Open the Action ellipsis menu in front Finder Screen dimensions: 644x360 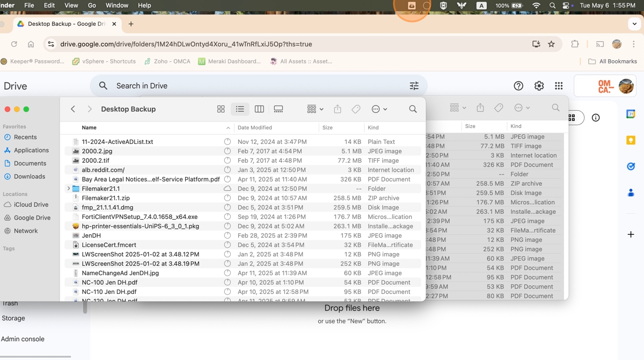[379, 109]
